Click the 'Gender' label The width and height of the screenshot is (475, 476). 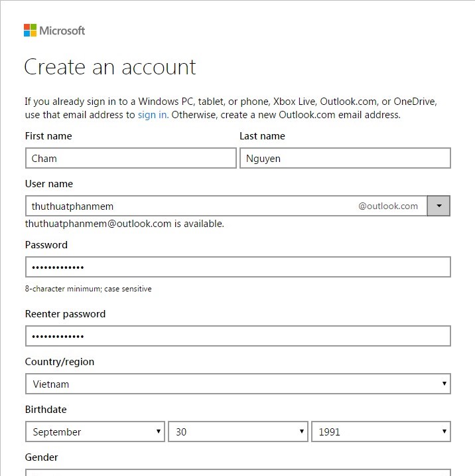pos(41,457)
